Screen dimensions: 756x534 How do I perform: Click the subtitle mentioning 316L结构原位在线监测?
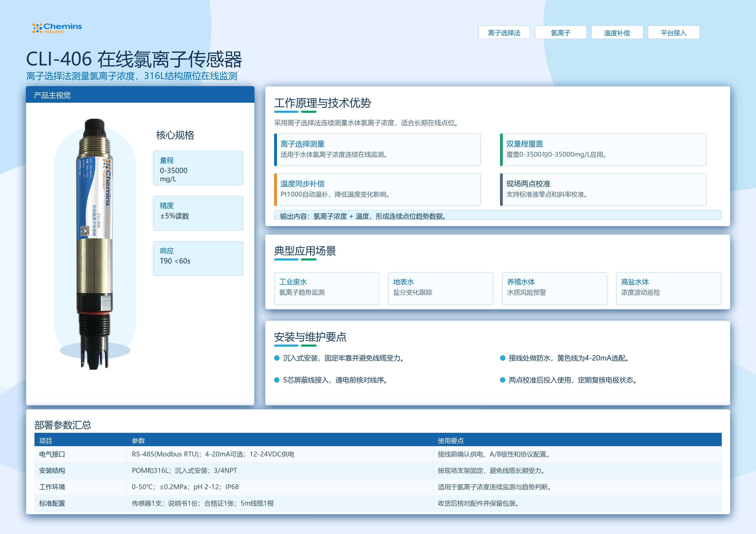132,76
